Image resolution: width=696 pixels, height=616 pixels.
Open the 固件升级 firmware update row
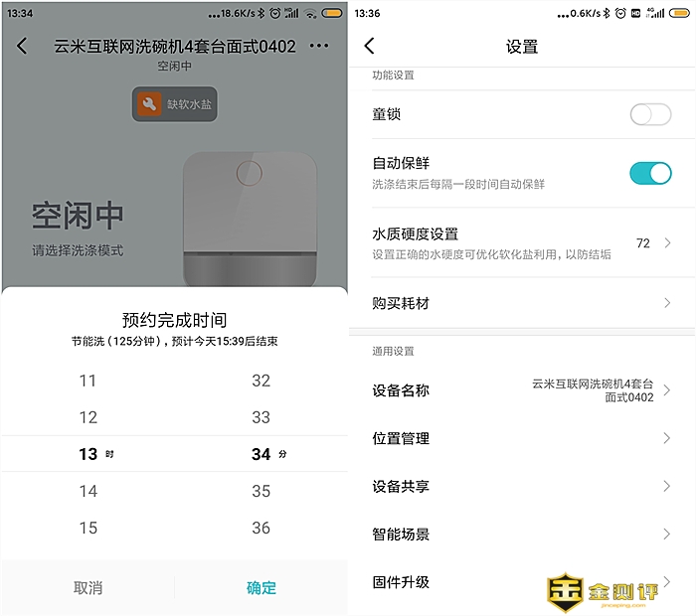click(x=447, y=582)
